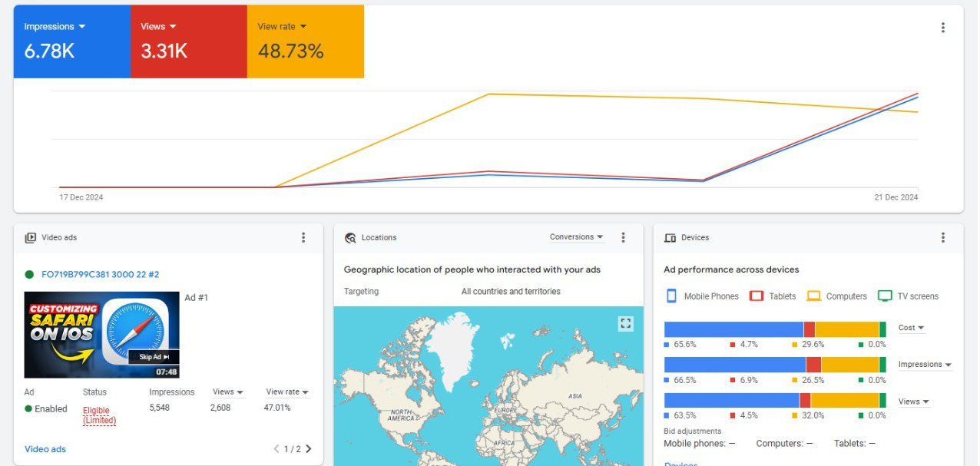
Task: Toggle Mobile Phones legend item
Action: pyautogui.click(x=701, y=296)
